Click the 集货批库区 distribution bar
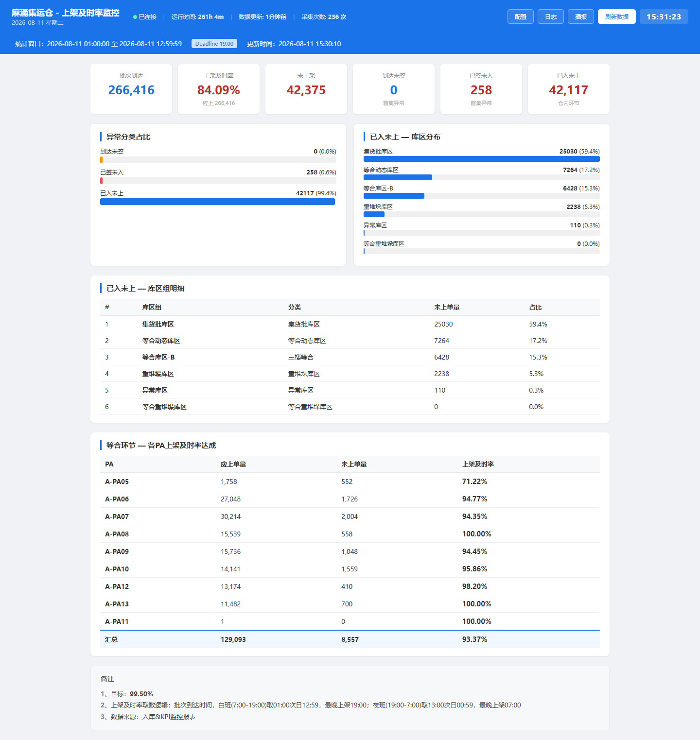Screen dimensions: 700x740 pyautogui.click(x=482, y=159)
